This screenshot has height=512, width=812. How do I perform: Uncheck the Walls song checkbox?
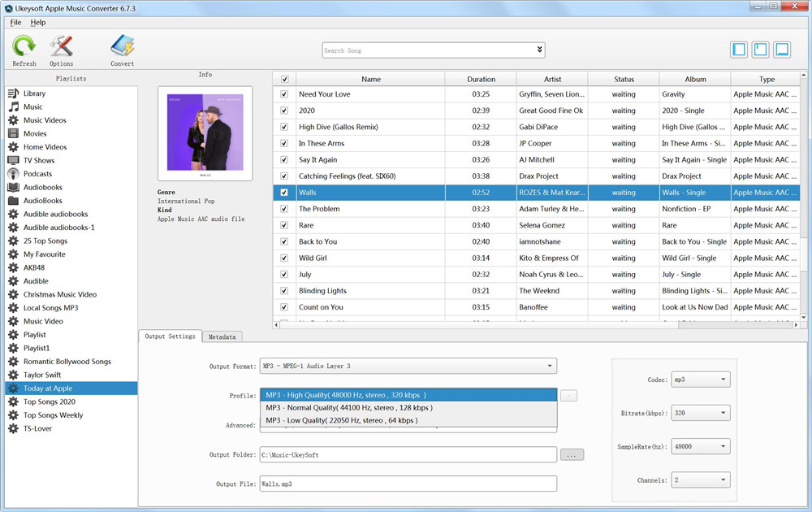pyautogui.click(x=283, y=193)
